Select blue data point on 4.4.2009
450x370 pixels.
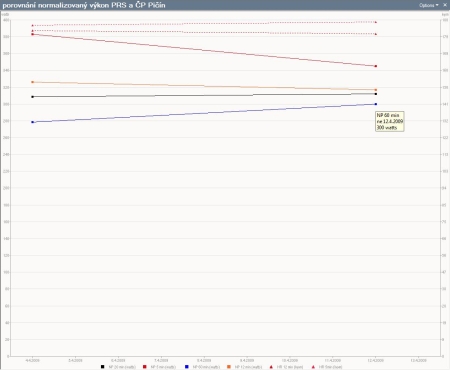(x=32, y=122)
